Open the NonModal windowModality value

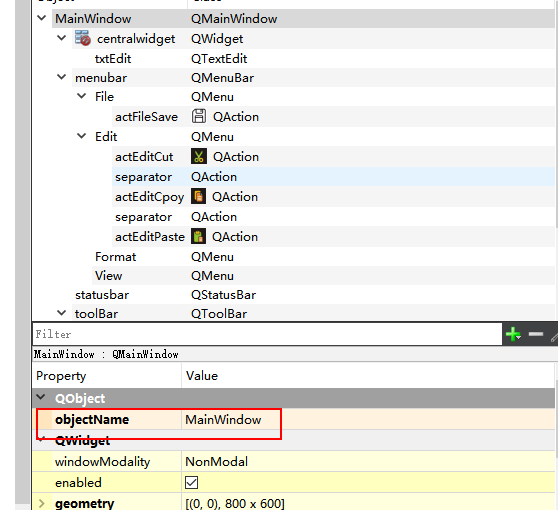[x=216, y=462]
